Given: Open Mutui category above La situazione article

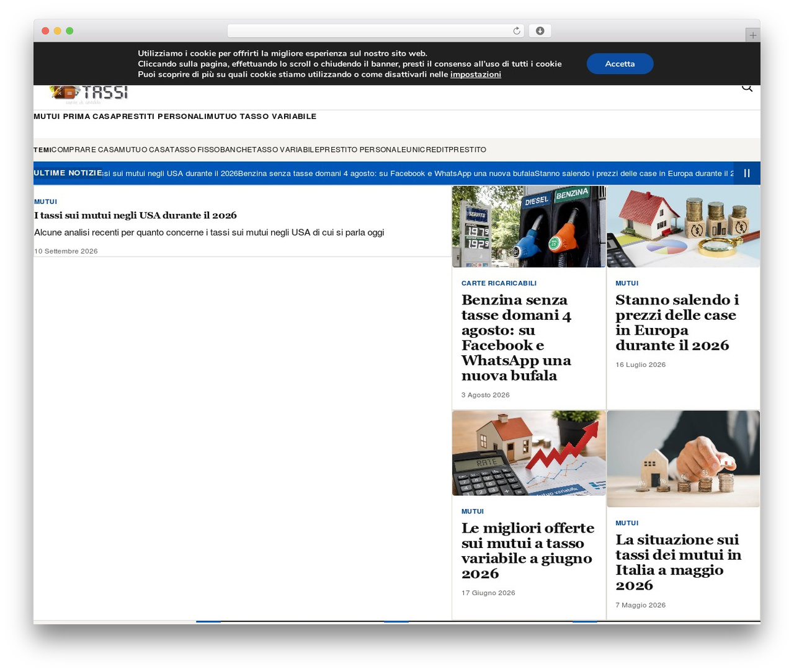Looking at the screenshot, I should pyautogui.click(x=627, y=523).
